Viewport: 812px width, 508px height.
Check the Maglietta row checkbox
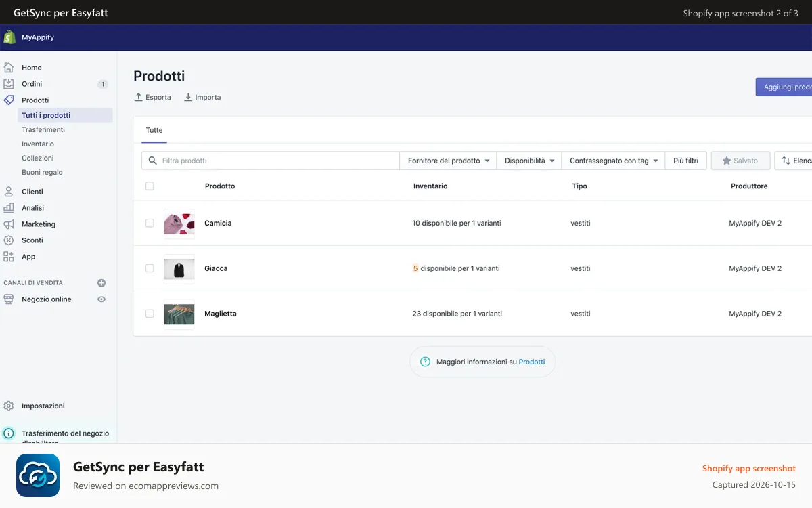coord(150,314)
